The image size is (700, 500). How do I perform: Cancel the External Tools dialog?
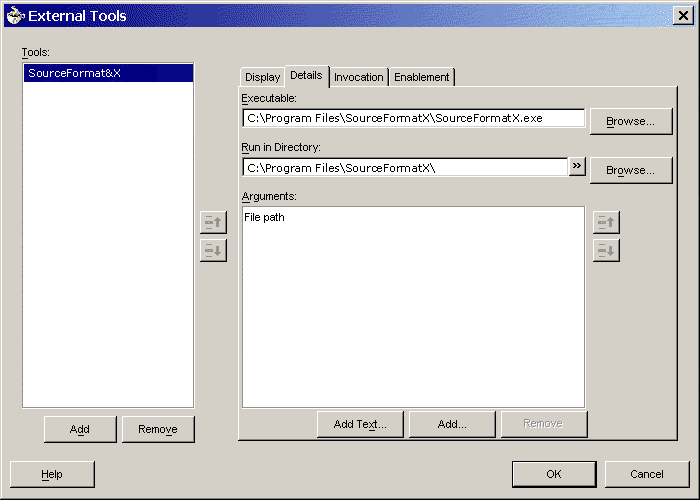pyautogui.click(x=647, y=474)
